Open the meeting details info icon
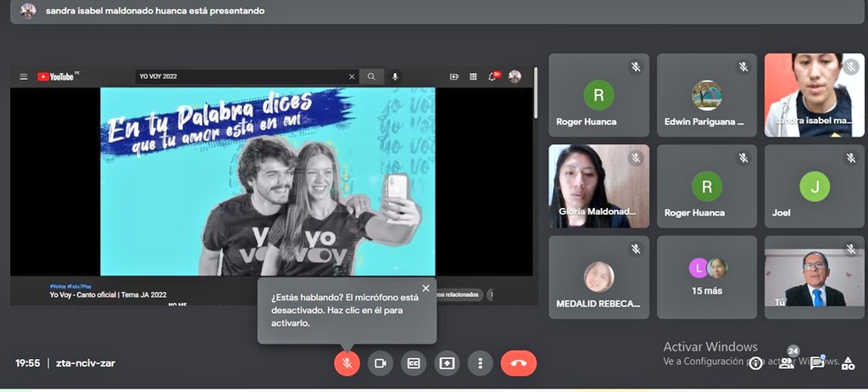868x392 pixels. (x=755, y=364)
